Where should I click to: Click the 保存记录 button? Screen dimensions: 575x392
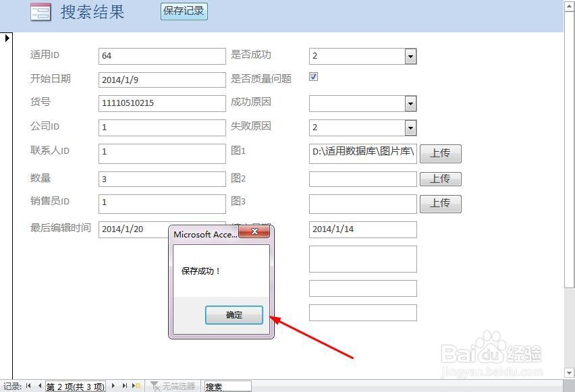[184, 11]
